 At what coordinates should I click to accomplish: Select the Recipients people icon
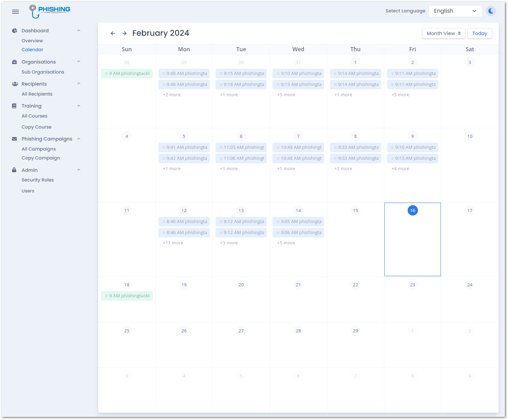click(x=14, y=84)
